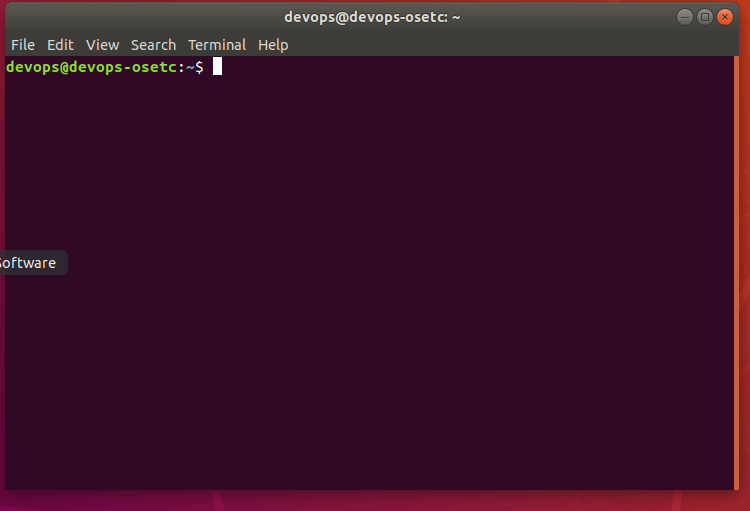The height and width of the screenshot is (511, 750).
Task: Open the File menu
Action: click(x=23, y=45)
